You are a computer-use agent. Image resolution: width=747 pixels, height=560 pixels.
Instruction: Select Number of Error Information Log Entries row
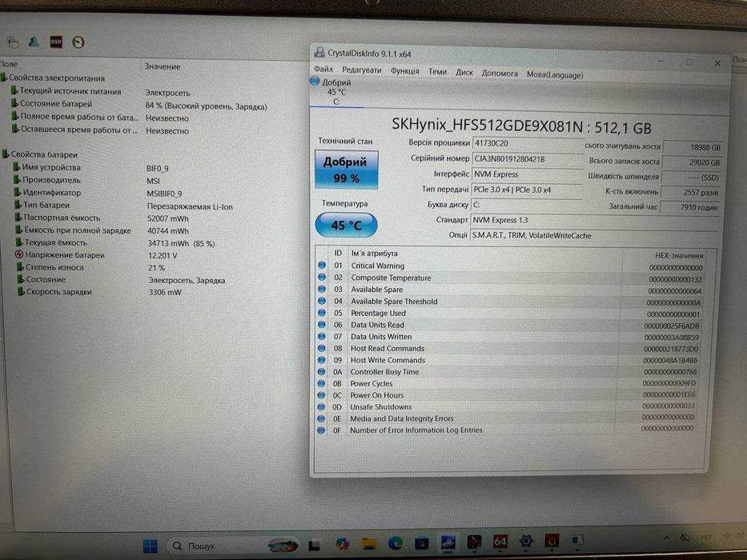click(x=505, y=430)
